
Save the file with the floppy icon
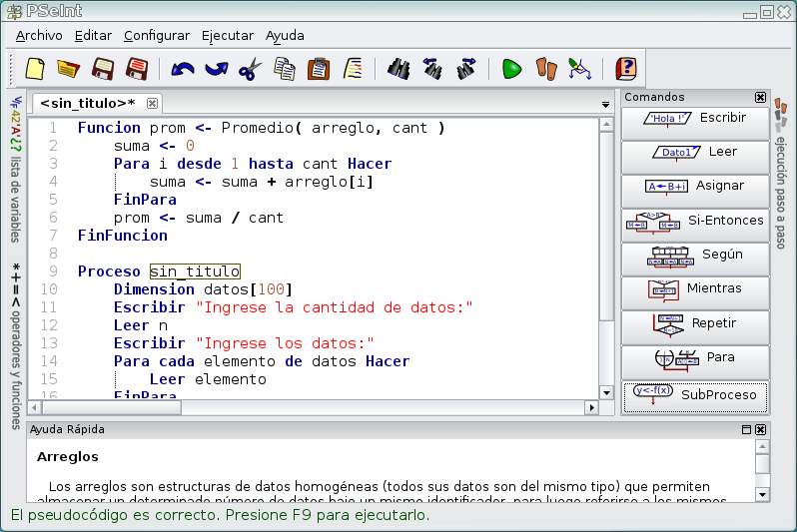[103, 69]
